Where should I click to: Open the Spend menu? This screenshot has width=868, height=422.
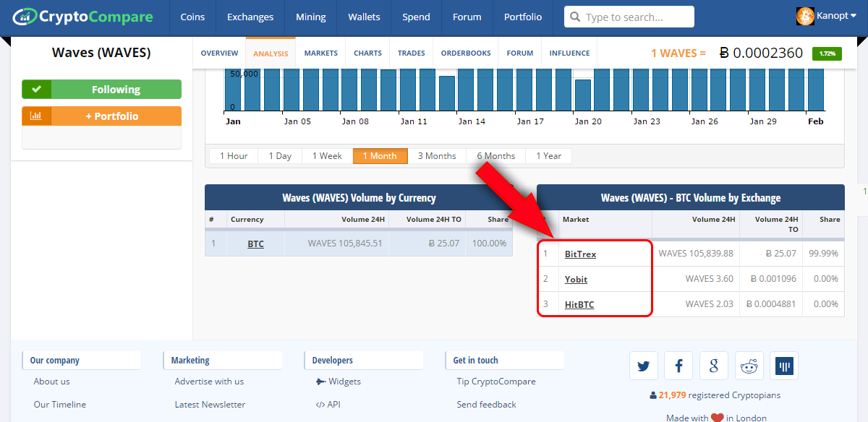click(x=416, y=17)
